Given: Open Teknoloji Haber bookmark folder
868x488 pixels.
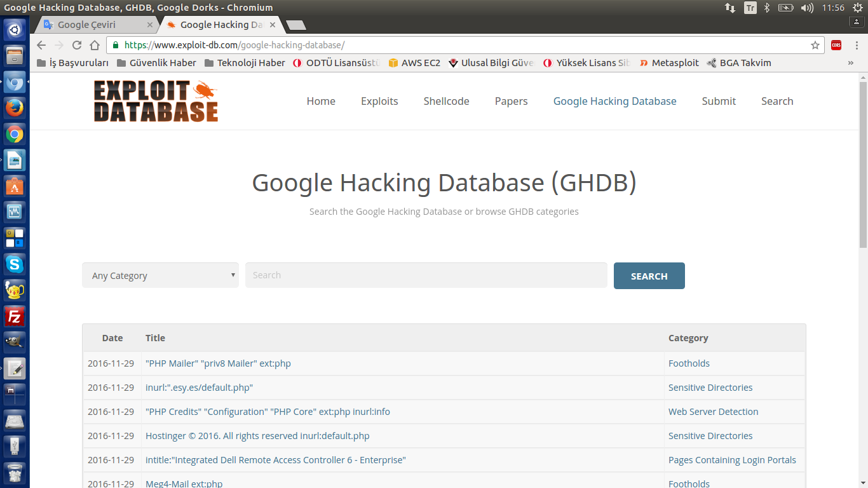Looking at the screenshot, I should pyautogui.click(x=245, y=63).
